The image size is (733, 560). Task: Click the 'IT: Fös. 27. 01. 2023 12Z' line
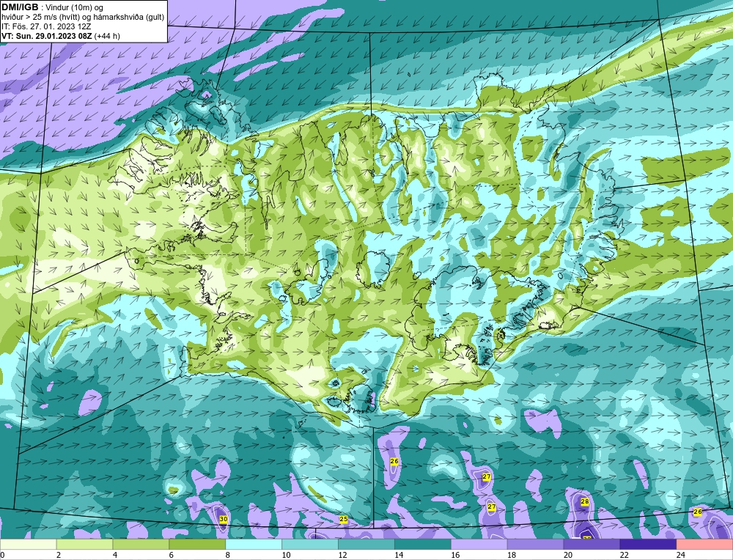(x=45, y=26)
